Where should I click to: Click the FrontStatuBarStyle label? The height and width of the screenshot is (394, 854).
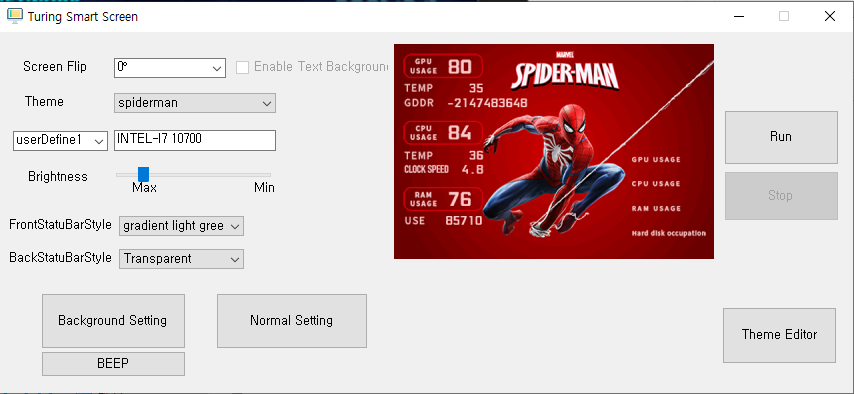coord(60,224)
